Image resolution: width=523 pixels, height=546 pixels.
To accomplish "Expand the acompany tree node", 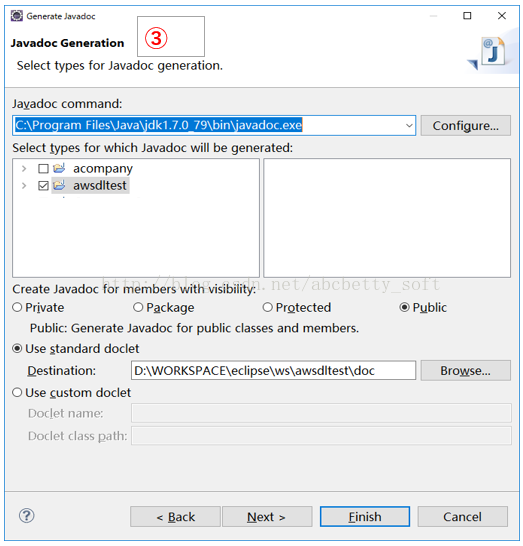I will [x=24, y=169].
